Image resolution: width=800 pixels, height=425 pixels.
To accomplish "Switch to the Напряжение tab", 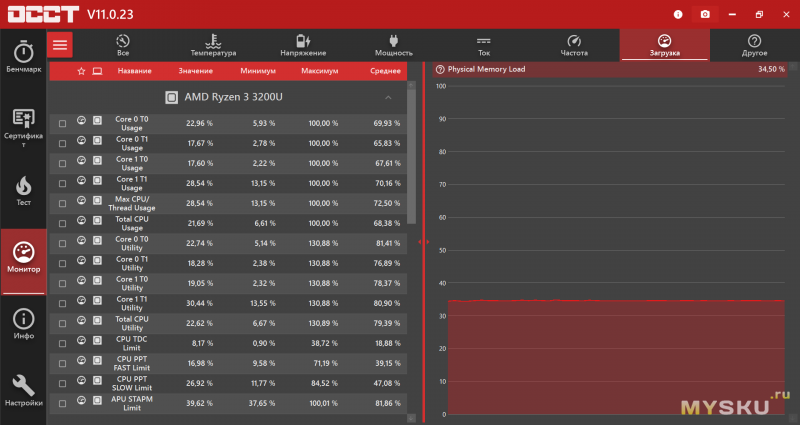I will (303, 45).
